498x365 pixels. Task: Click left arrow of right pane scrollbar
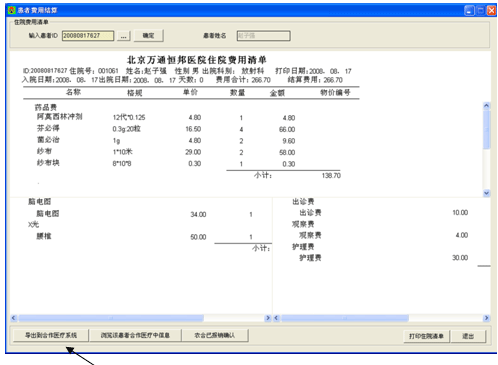[276, 318]
